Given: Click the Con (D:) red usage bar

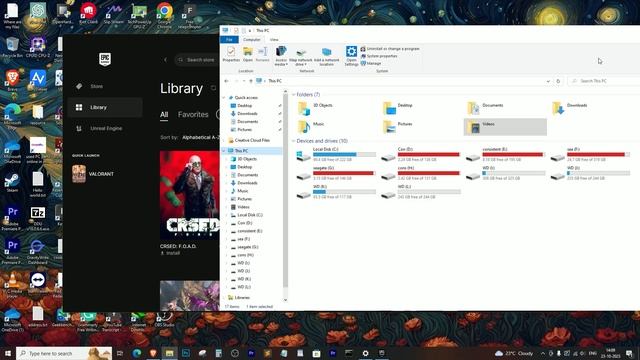Looking at the screenshot, I should click(x=429, y=155).
